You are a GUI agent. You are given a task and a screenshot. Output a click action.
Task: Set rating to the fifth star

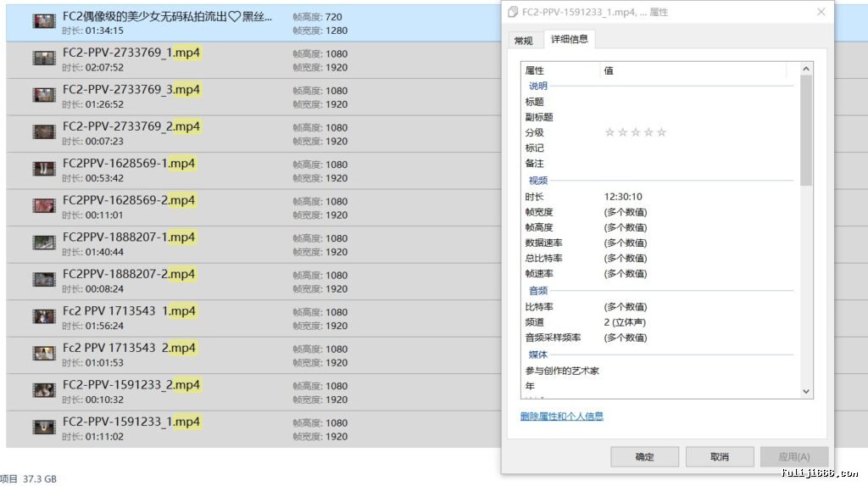[661, 132]
